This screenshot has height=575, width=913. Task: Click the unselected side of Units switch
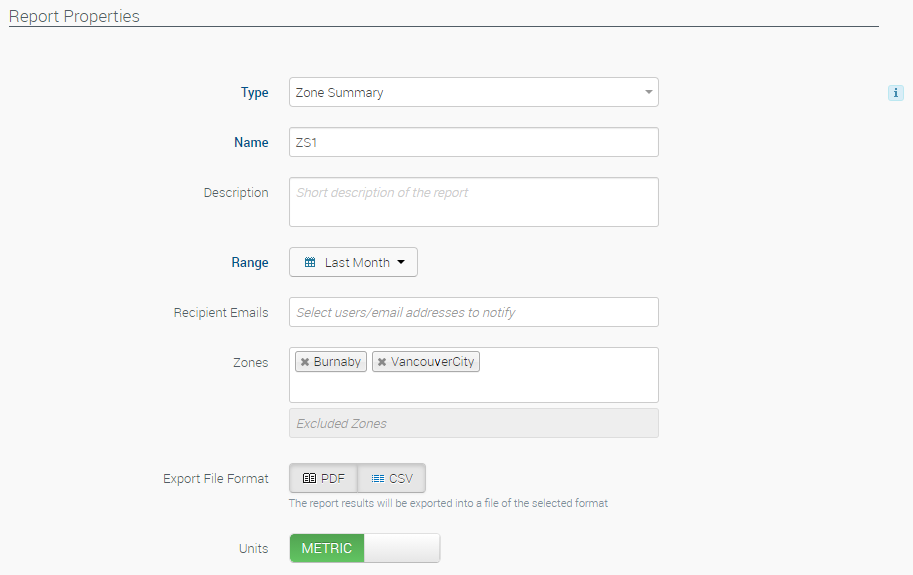(402, 548)
